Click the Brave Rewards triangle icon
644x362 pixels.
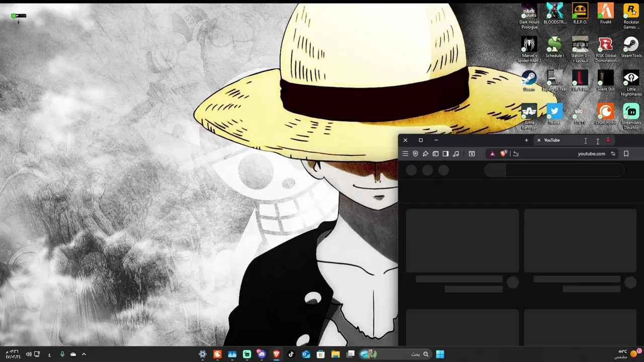click(x=493, y=154)
